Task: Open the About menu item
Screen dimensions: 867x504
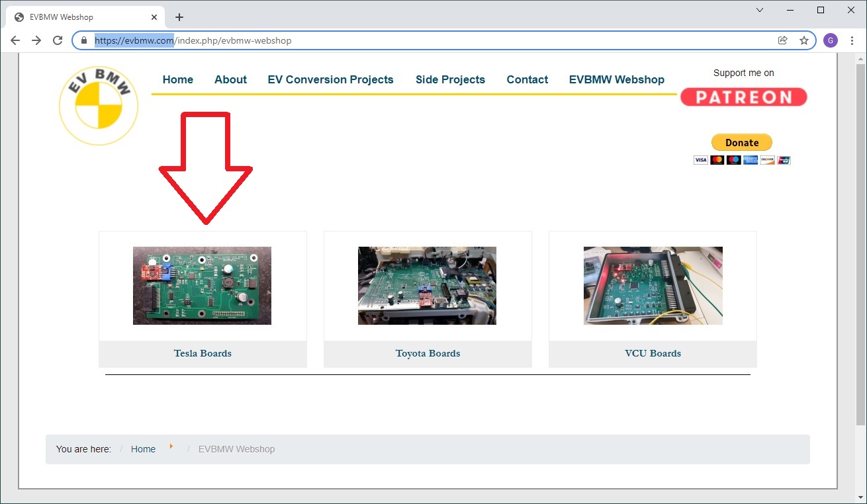Action: click(230, 79)
